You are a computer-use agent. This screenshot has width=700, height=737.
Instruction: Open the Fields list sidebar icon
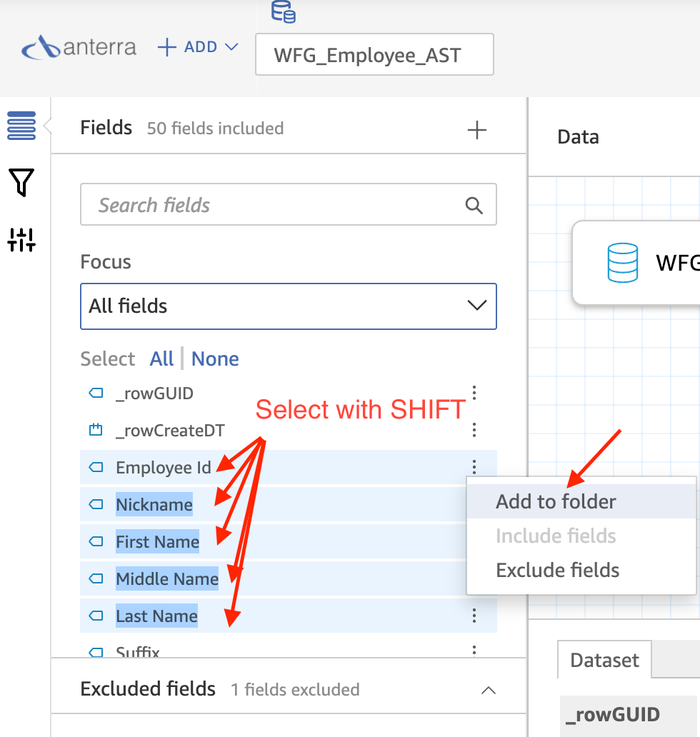click(x=21, y=126)
